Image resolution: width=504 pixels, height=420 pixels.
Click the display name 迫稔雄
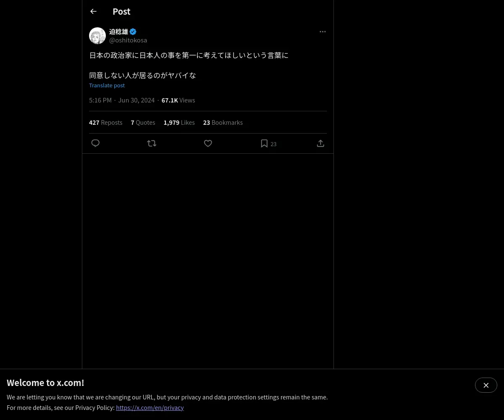[118, 31]
